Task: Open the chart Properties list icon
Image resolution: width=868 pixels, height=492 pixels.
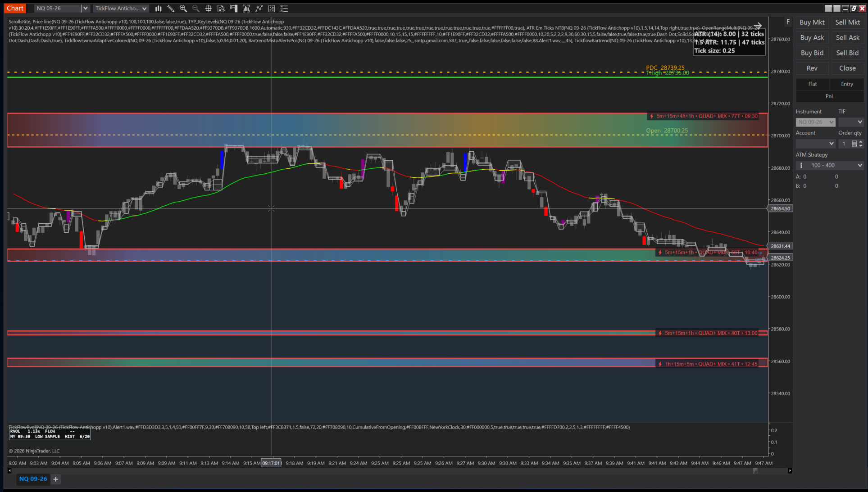Action: [x=284, y=9]
